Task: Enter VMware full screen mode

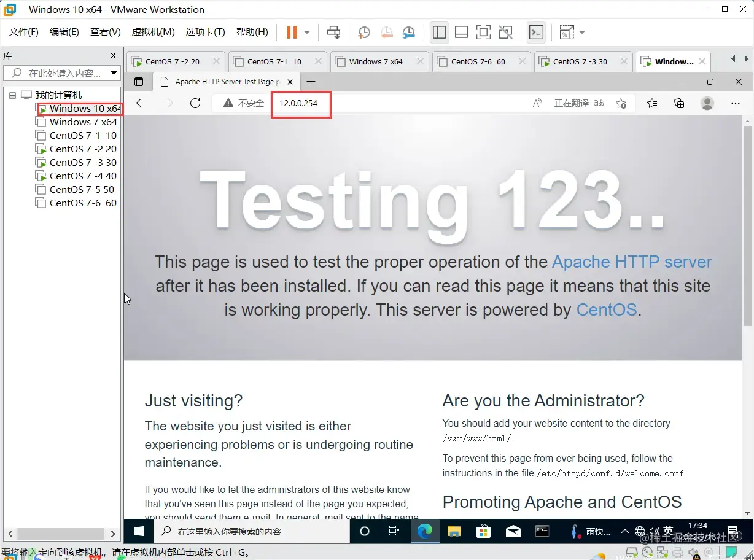Action: pos(483,32)
